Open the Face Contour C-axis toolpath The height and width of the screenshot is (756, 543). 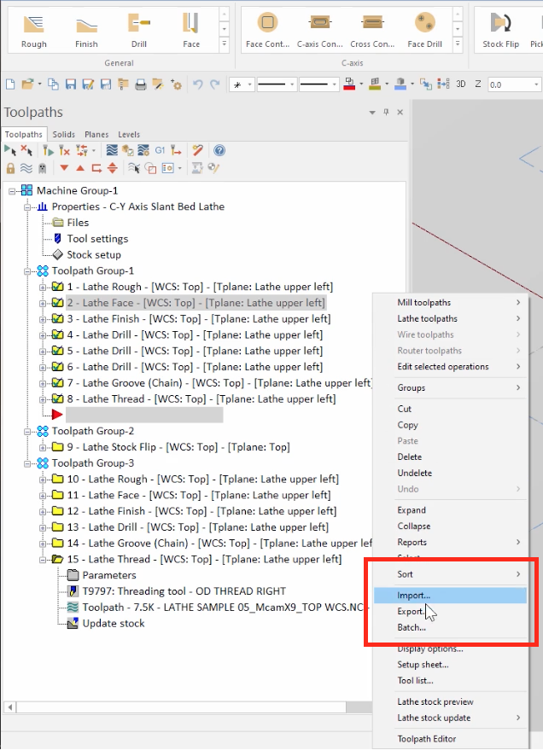(267, 31)
